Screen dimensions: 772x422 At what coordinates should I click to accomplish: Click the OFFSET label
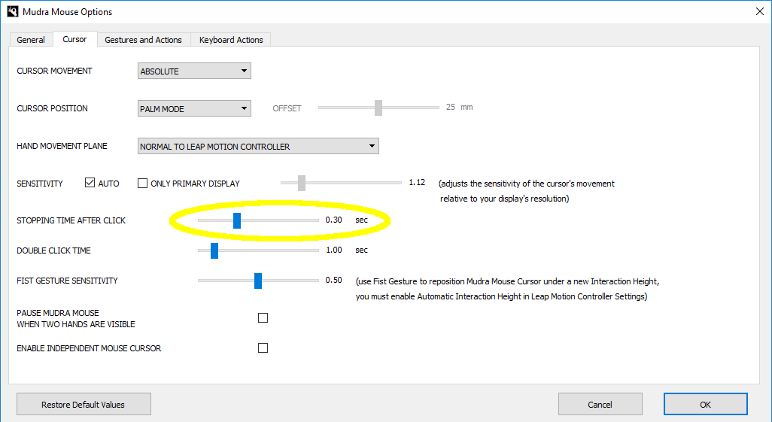click(287, 108)
